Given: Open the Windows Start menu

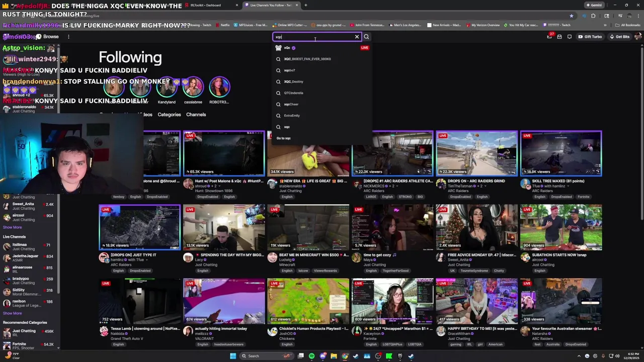Looking at the screenshot, I should (233, 356).
